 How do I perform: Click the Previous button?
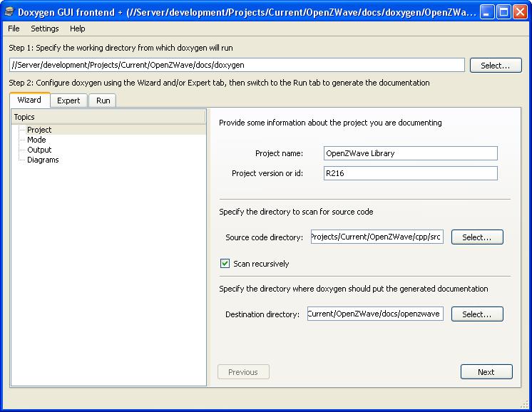(x=243, y=372)
